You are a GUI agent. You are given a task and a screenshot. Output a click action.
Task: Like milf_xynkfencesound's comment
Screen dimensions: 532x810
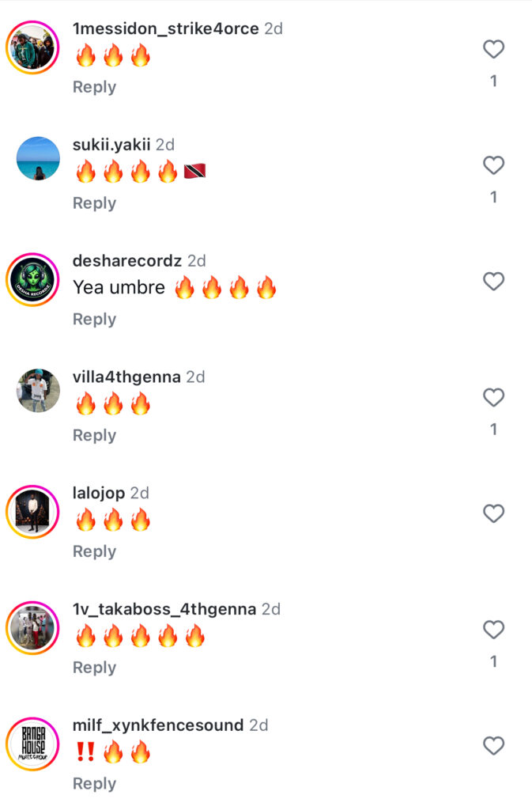point(493,746)
